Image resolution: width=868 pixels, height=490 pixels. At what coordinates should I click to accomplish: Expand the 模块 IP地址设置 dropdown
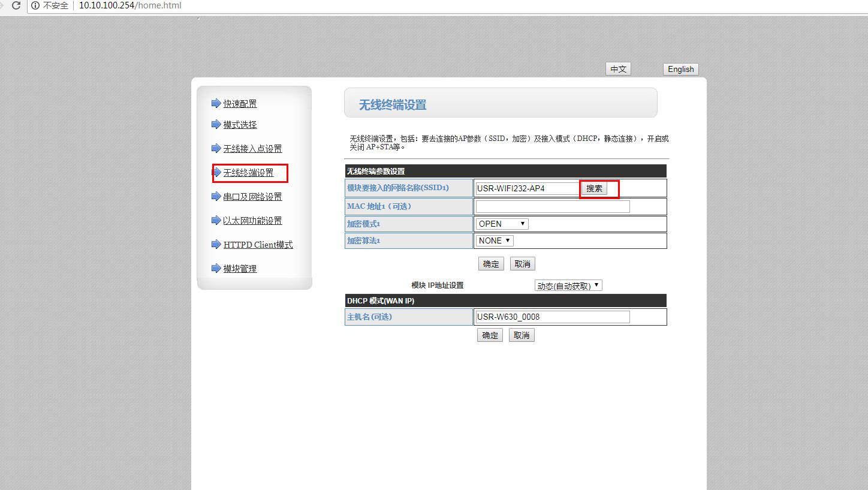(568, 285)
